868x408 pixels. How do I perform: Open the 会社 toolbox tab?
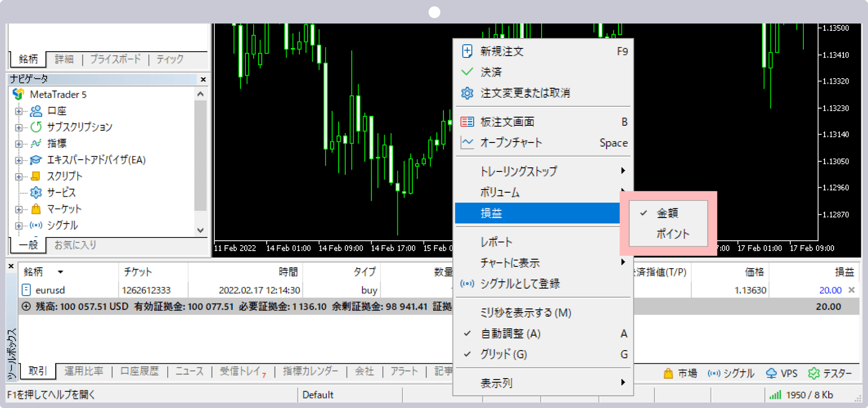(x=364, y=371)
